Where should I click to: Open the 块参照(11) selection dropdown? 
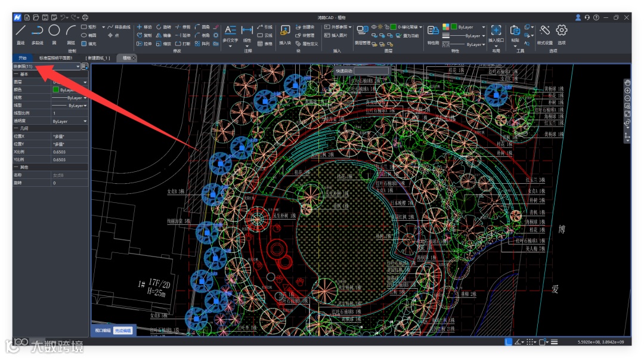pyautogui.click(x=47, y=66)
